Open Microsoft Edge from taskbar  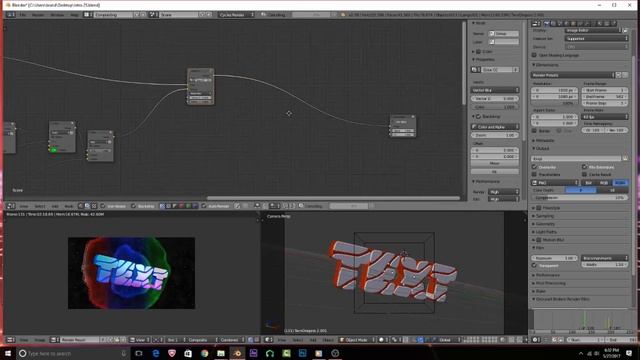pos(156,353)
